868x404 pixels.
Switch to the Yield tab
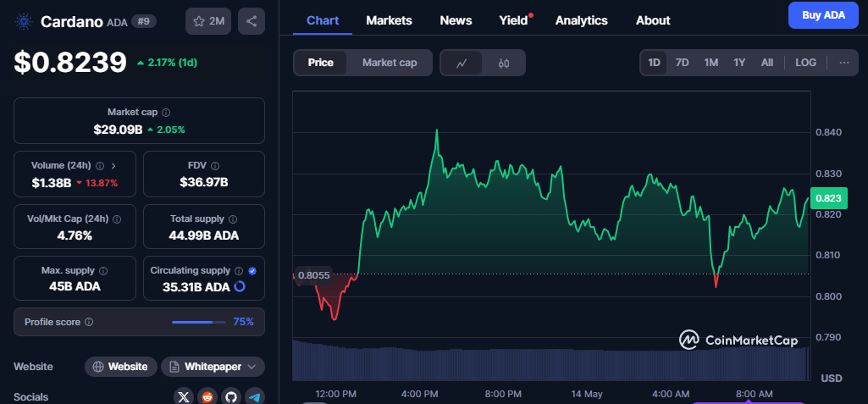[514, 20]
